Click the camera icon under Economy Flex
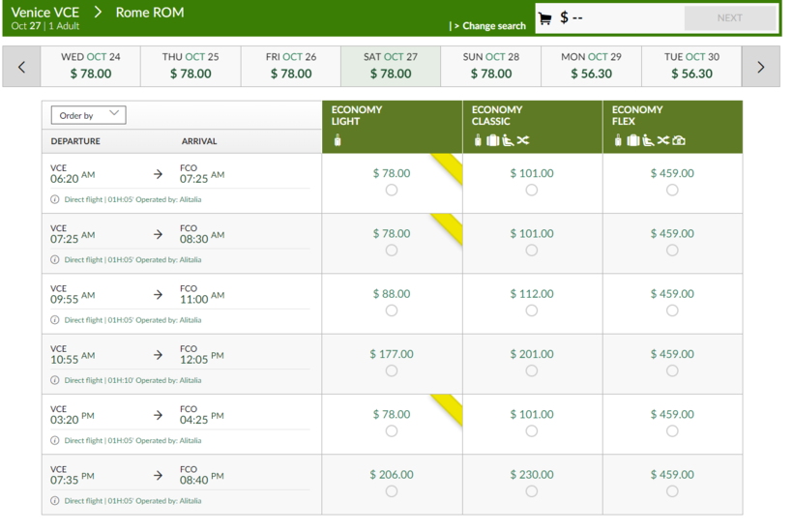 679,141
